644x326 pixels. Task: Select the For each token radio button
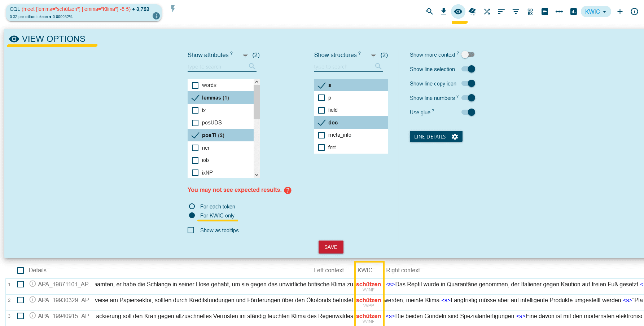point(192,207)
